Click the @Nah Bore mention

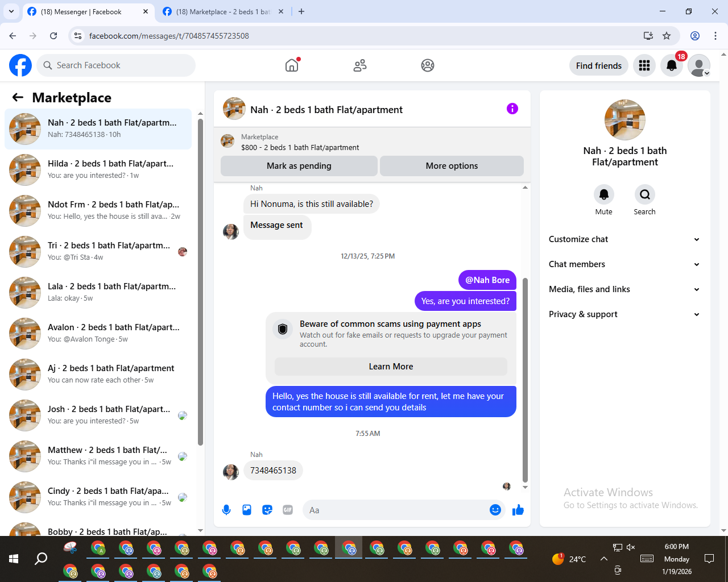487,280
